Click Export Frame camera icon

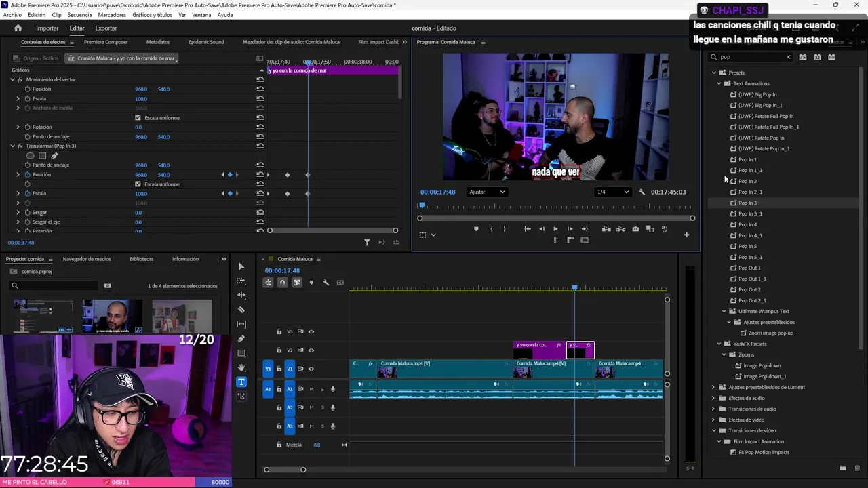[635, 229]
